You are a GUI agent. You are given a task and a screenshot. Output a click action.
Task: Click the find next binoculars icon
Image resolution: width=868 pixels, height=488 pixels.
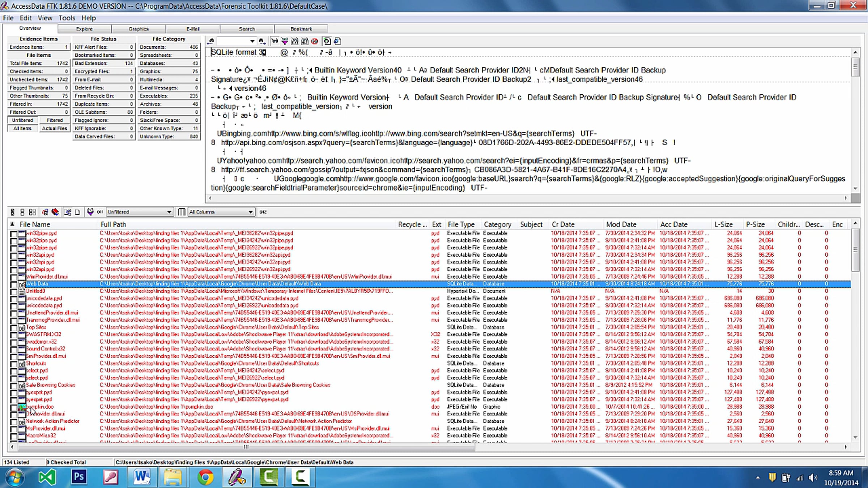(262, 41)
